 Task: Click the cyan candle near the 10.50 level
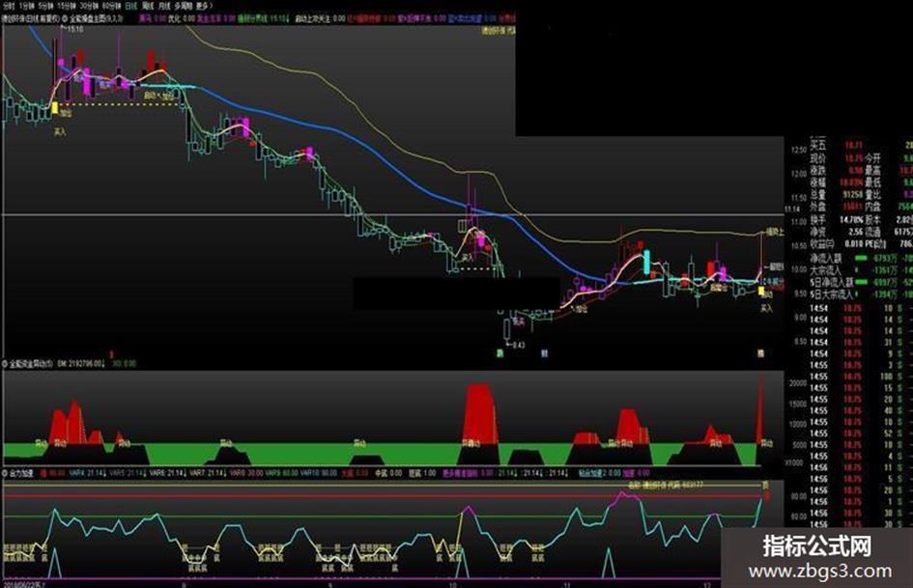[x=646, y=263]
